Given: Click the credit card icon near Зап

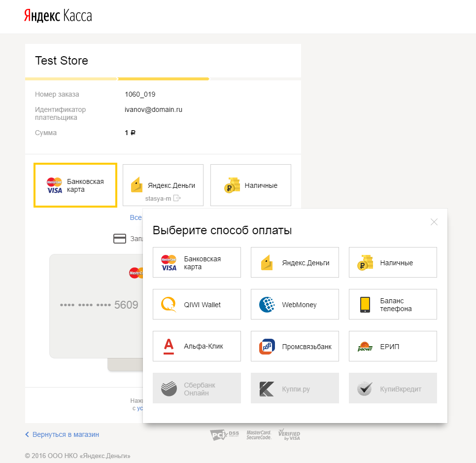Looking at the screenshot, I should [120, 239].
